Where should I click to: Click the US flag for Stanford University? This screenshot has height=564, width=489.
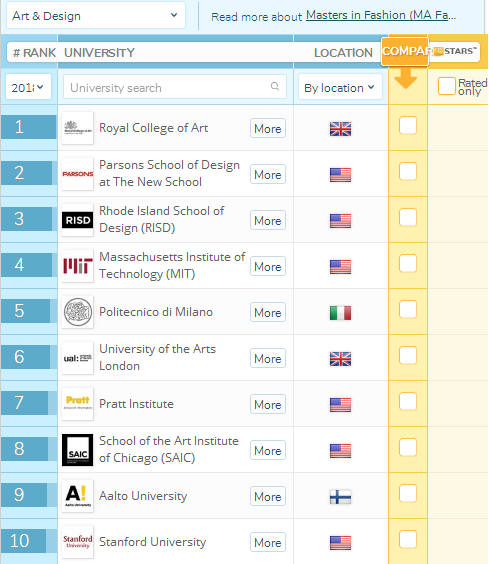click(340, 543)
